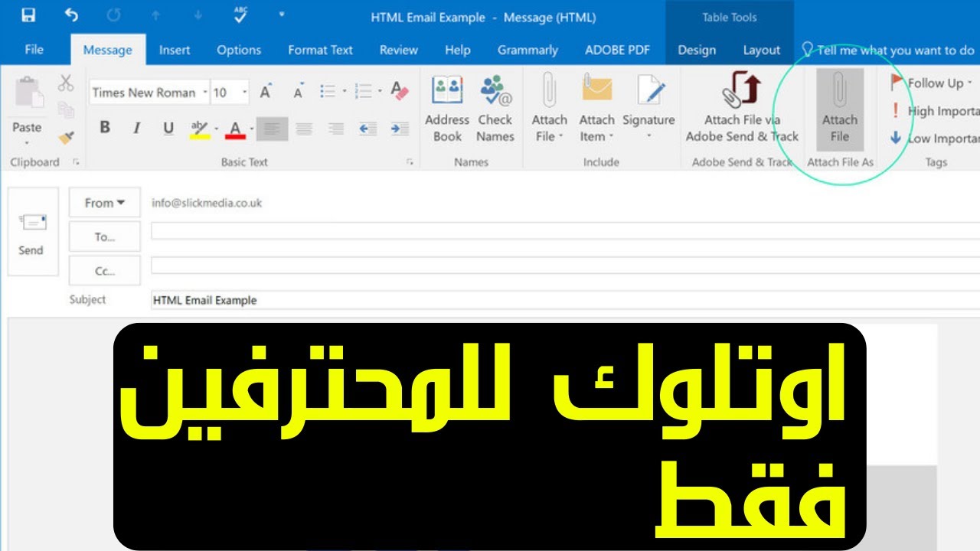Switch to the Insert tab
Viewport: 980px width, 551px height.
(175, 50)
